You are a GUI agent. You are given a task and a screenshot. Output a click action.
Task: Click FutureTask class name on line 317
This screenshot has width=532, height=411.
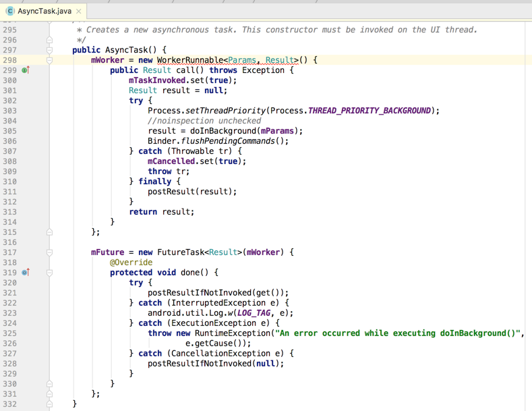[x=181, y=252]
